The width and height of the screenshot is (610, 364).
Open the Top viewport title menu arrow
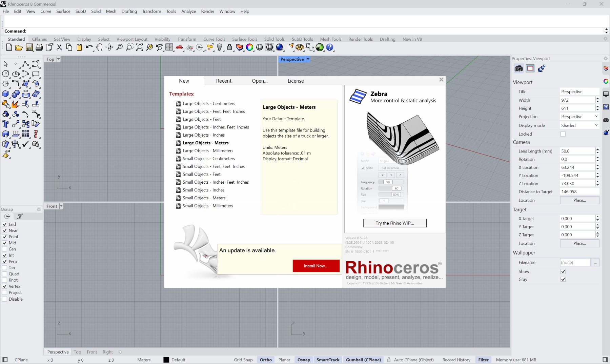pos(58,59)
